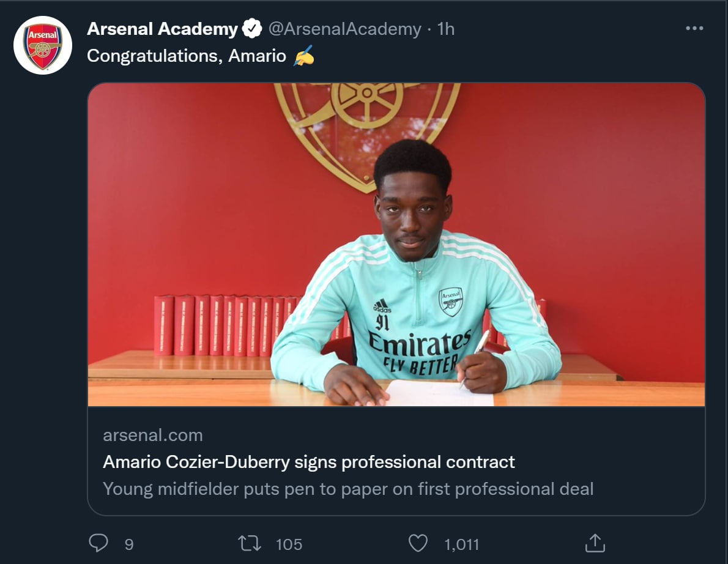728x564 pixels.
Task: Open the Arsenal Academy display name
Action: pyautogui.click(x=162, y=29)
